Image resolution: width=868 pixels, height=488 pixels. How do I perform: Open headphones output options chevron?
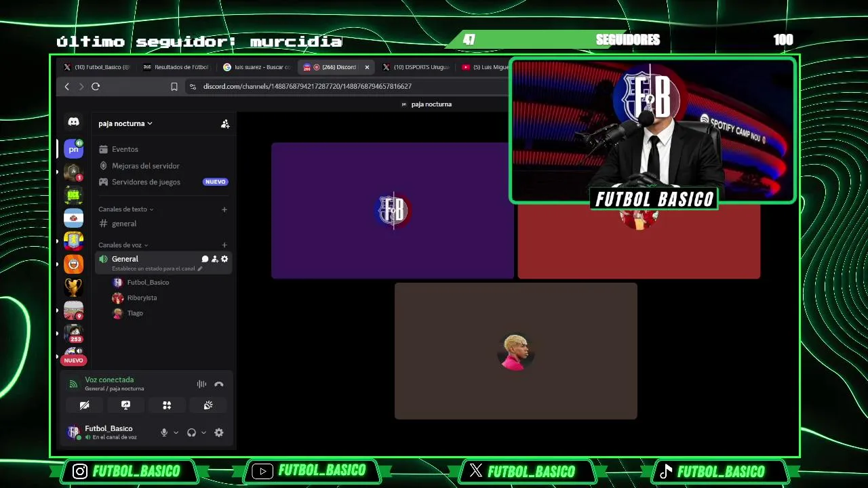tap(203, 433)
